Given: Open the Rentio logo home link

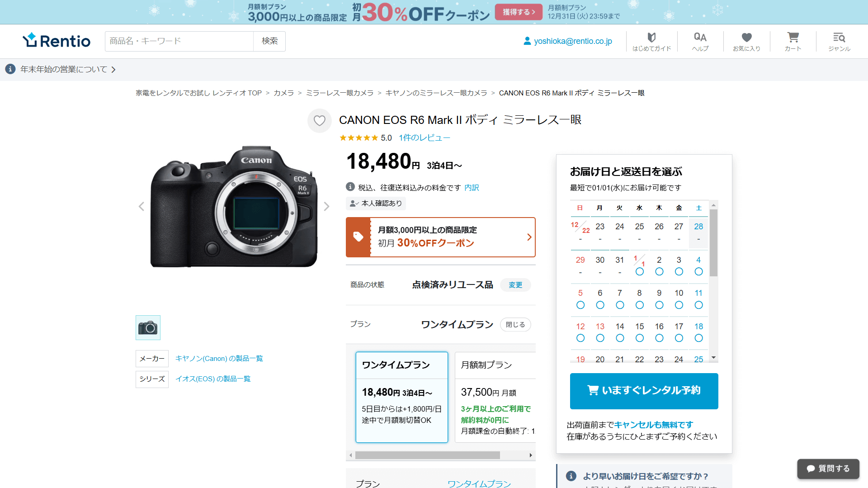Looking at the screenshot, I should tap(57, 41).
